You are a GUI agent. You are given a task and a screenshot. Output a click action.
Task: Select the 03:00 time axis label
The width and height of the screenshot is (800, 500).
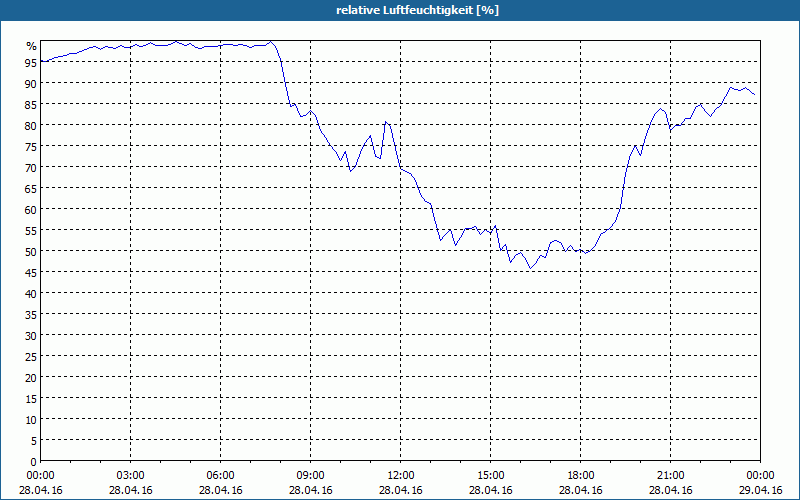coord(131,476)
